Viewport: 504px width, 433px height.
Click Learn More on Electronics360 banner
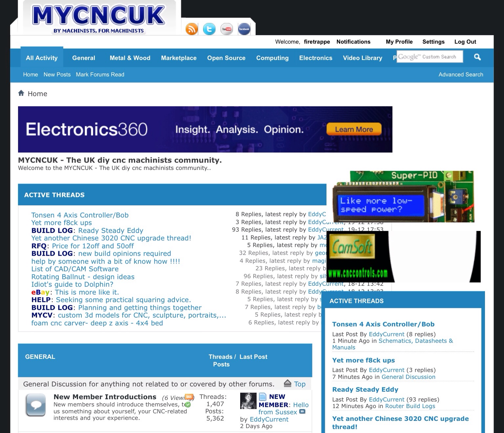tap(354, 129)
